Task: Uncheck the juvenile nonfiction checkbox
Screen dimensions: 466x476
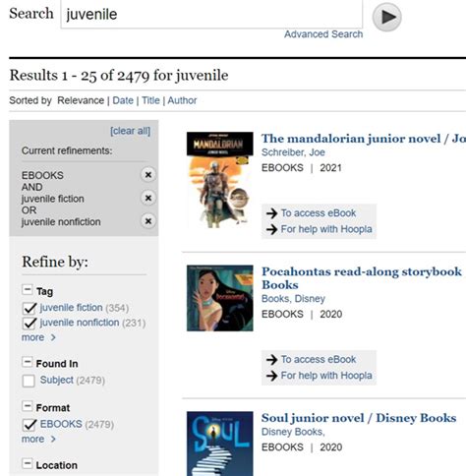Action: 29,323
